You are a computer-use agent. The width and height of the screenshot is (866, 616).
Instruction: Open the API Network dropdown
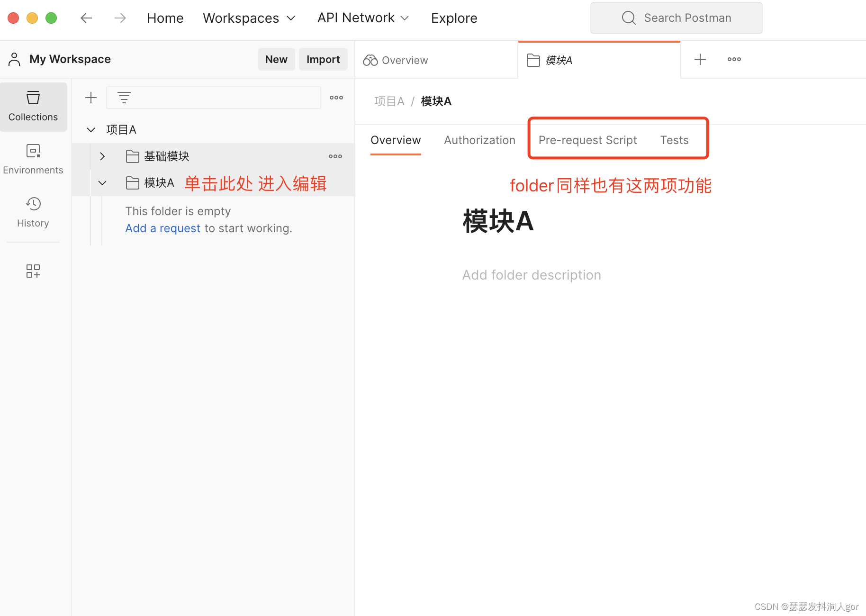pos(363,18)
